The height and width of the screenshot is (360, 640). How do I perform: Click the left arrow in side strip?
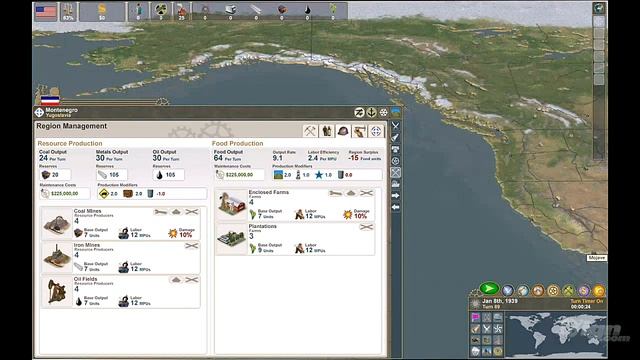coord(395,207)
